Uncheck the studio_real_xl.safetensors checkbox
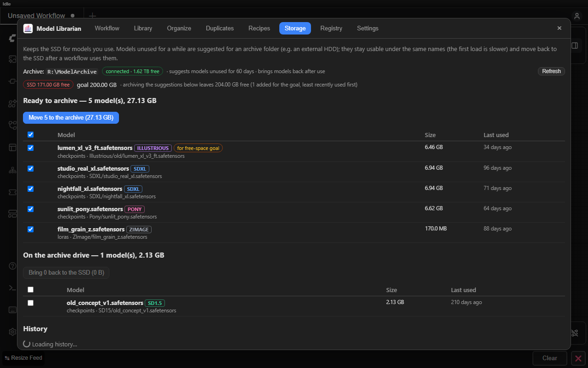The image size is (588, 368). pos(31,168)
